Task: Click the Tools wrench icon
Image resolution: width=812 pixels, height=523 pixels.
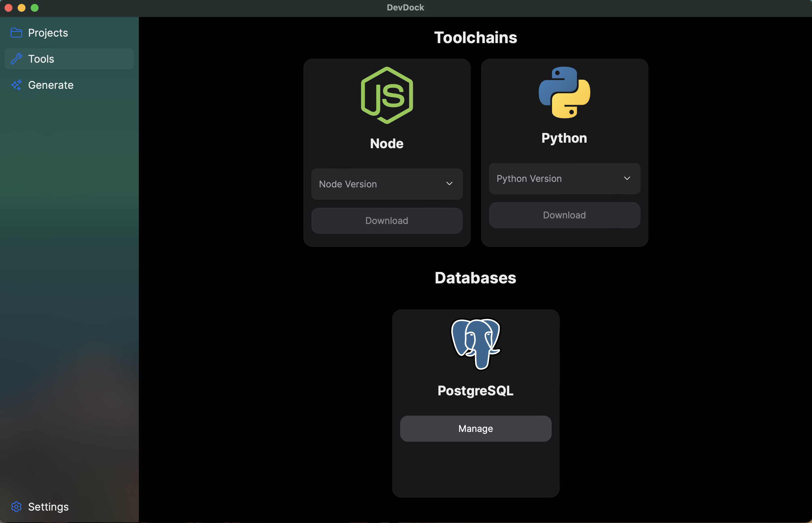Action: click(x=16, y=59)
